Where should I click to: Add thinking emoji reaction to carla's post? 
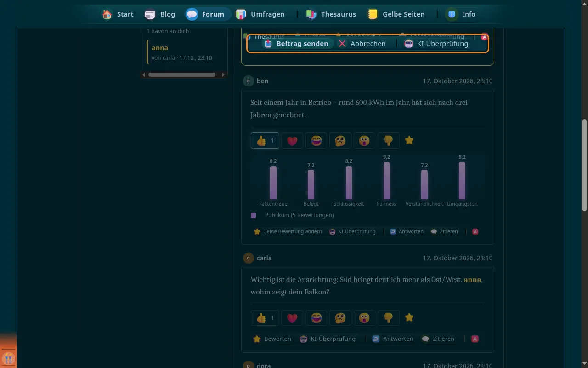pos(340,318)
